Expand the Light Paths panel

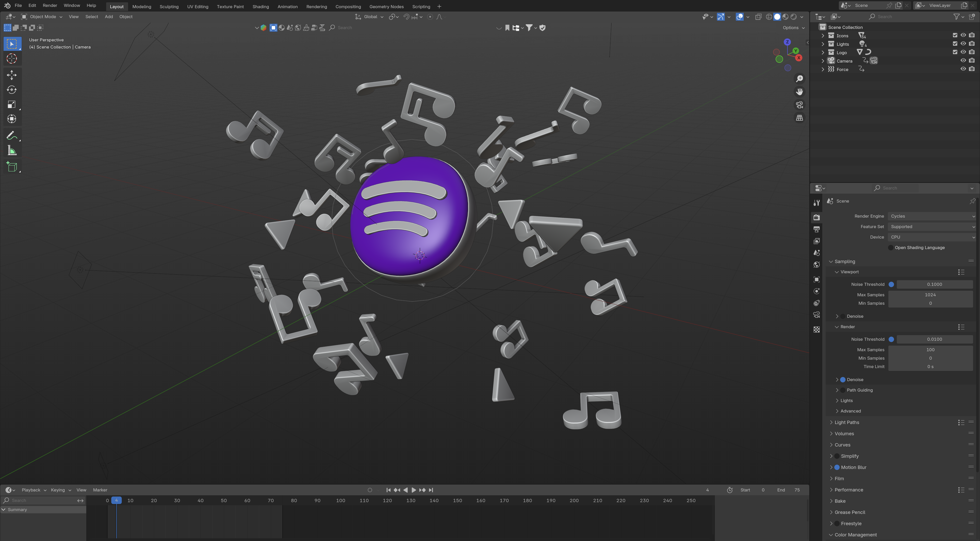pyautogui.click(x=847, y=422)
